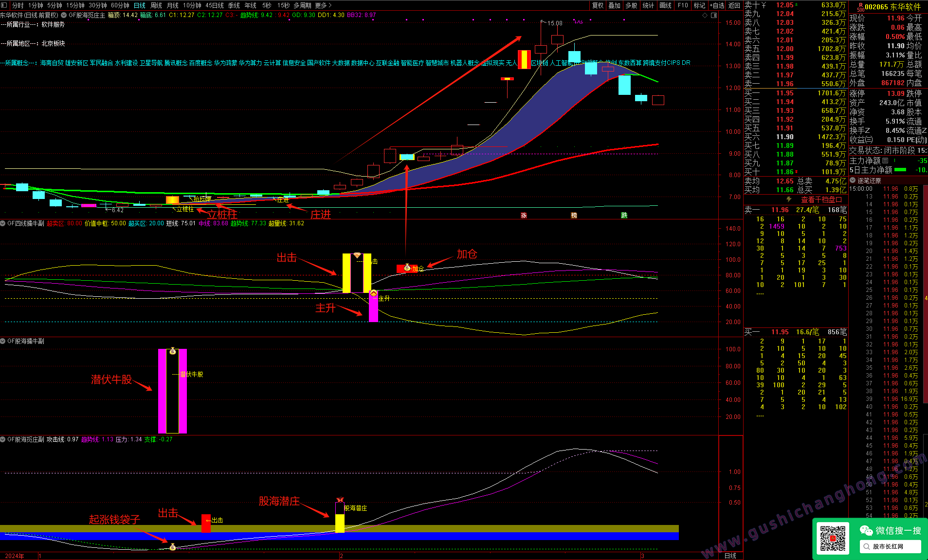The width and height of the screenshot is (928, 560).
Task: Click the QR code image at bottom right
Action: pos(833,538)
